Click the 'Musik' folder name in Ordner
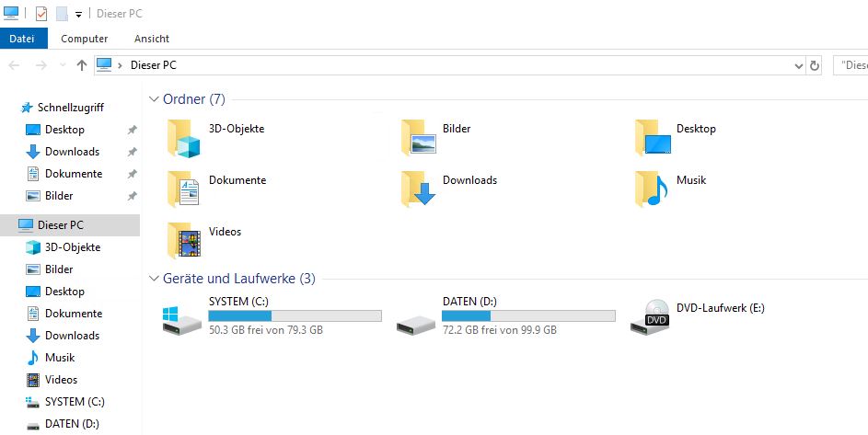This screenshot has width=868, height=435. (x=691, y=180)
